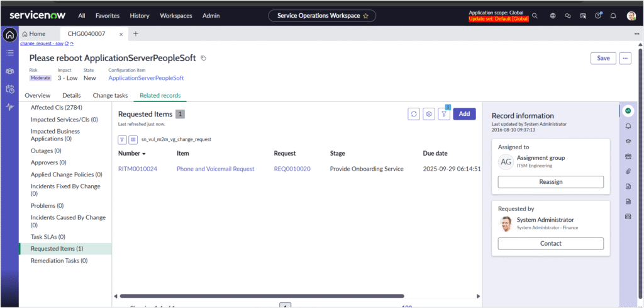Screen dimensions: 644x308
Task: Click the Reassign button
Action: coord(550,181)
